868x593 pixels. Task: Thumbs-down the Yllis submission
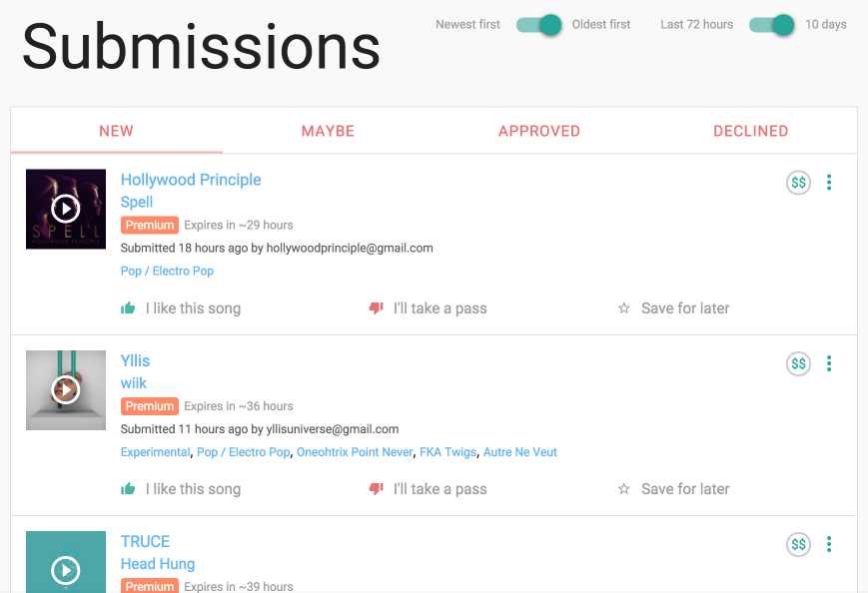click(375, 487)
